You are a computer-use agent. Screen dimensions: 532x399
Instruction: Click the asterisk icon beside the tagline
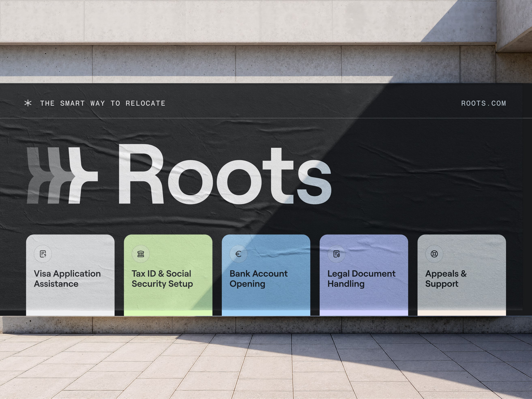coord(28,103)
